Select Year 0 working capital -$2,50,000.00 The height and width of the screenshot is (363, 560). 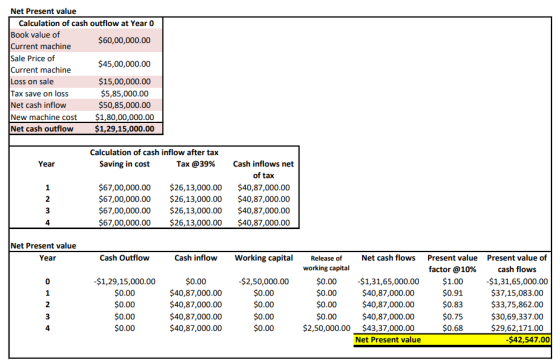click(x=264, y=282)
